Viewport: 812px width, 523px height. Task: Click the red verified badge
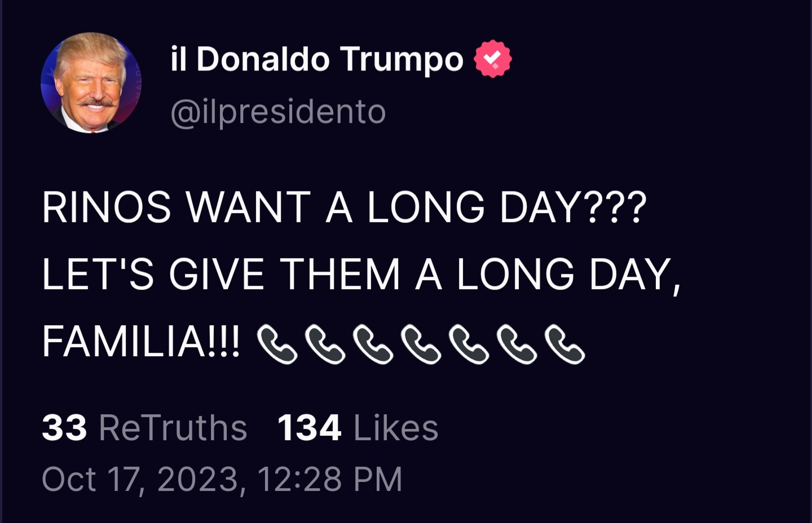pyautogui.click(x=492, y=59)
